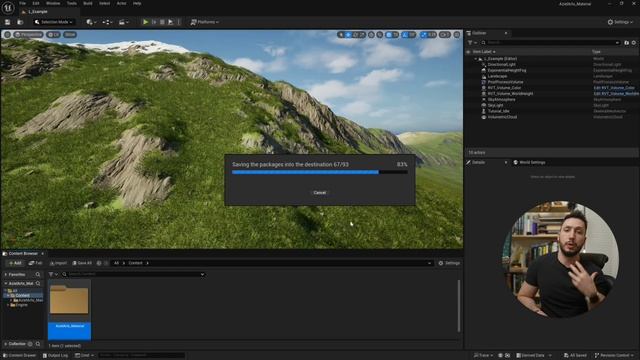Open the Tools menu
This screenshot has width=640, height=360.
[x=72, y=3]
